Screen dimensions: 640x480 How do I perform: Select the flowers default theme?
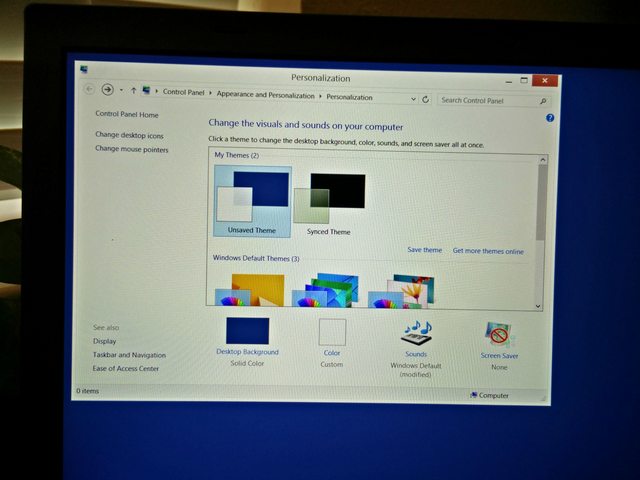click(401, 291)
